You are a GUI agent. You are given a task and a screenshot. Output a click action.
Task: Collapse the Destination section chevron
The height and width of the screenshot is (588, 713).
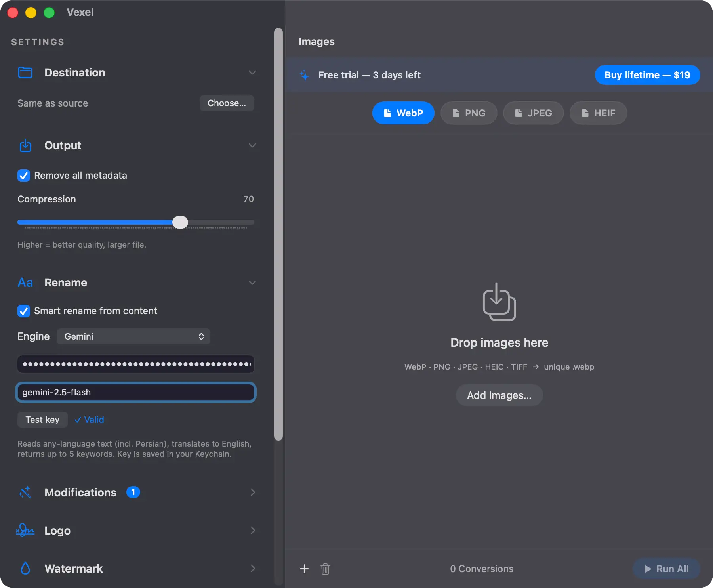click(x=252, y=73)
